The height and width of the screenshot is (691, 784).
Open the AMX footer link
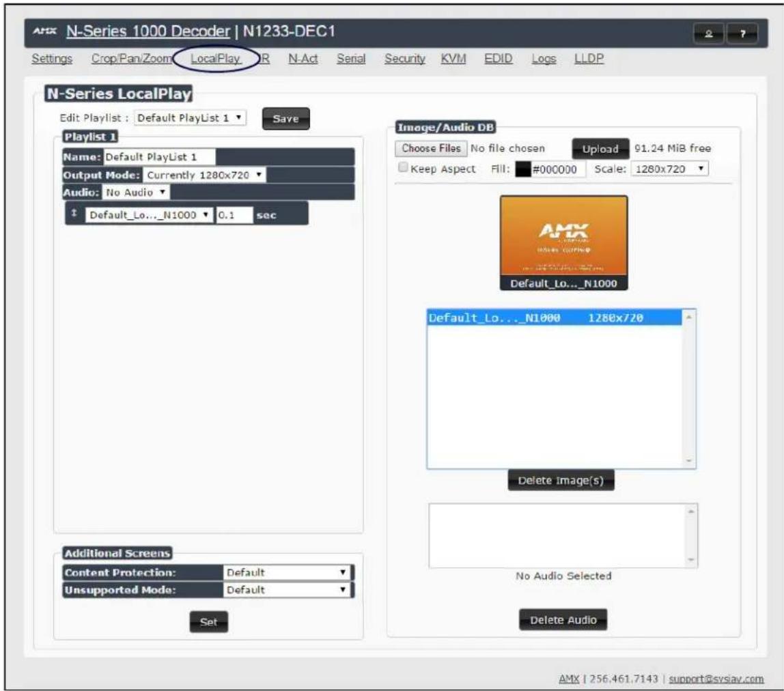point(568,679)
